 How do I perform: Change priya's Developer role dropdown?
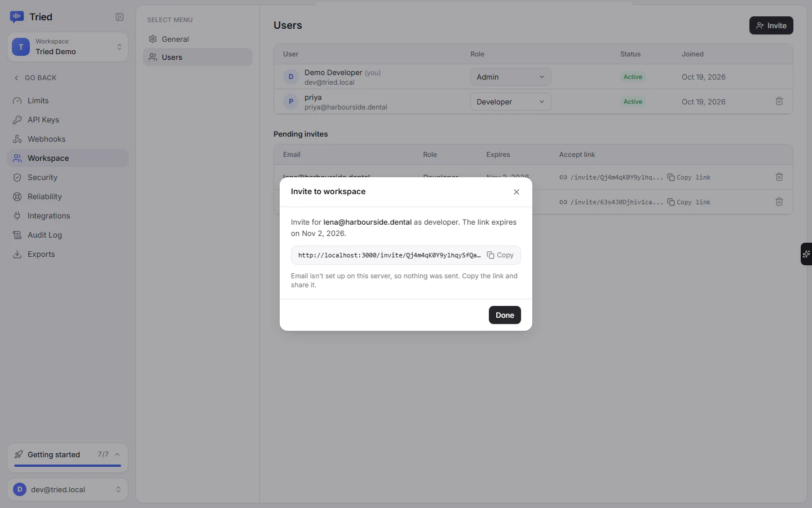tap(510, 102)
